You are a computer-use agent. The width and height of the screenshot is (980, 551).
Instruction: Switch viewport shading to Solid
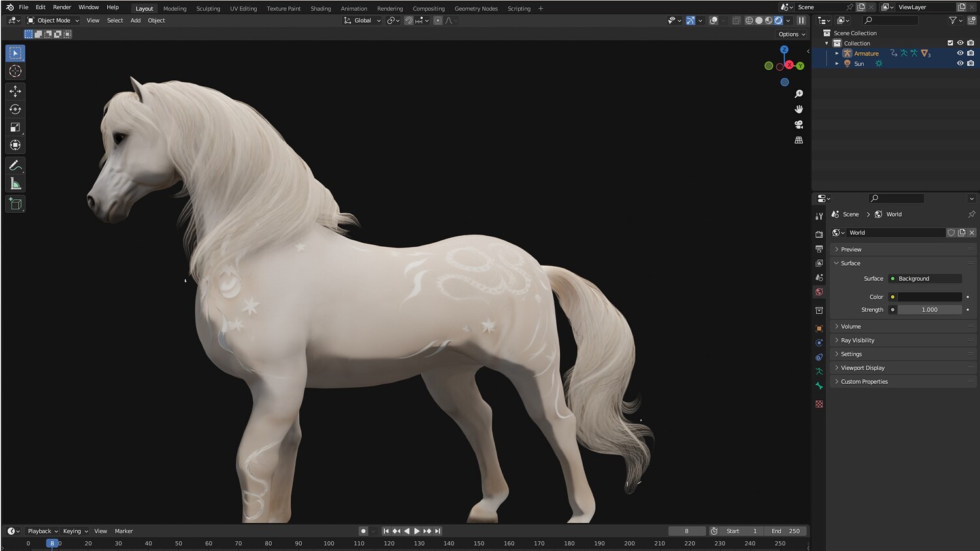[x=759, y=20]
